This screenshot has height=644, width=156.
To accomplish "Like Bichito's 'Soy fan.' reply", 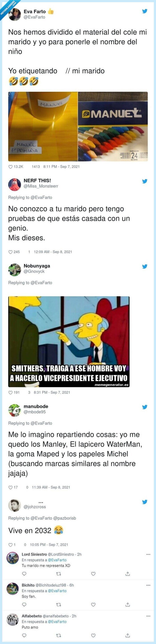I will coord(93,605).
